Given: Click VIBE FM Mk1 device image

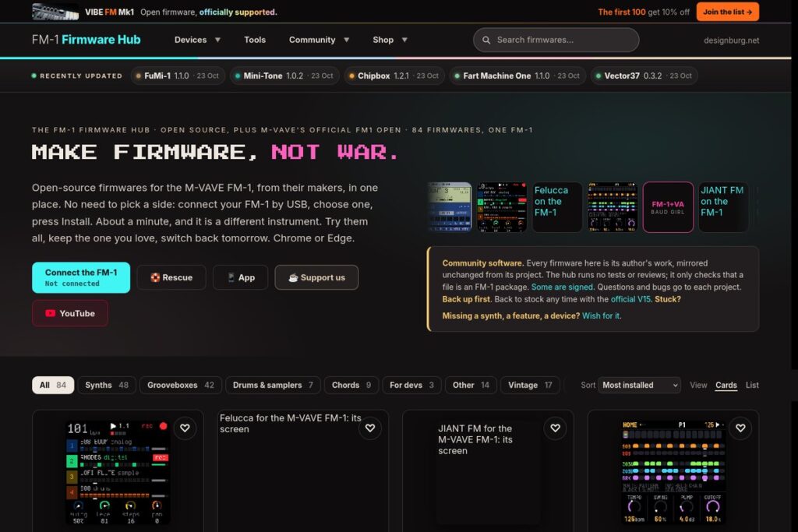Looking at the screenshot, I should pyautogui.click(x=55, y=12).
